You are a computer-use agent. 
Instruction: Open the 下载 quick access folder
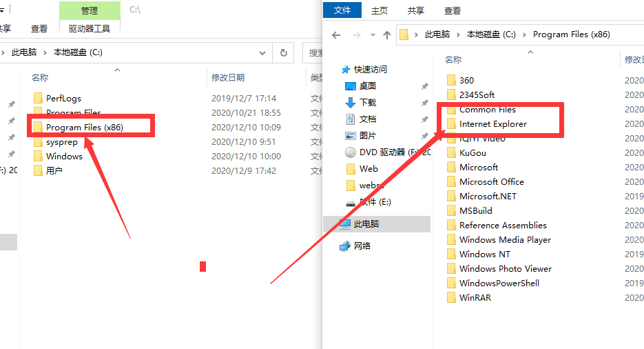pyautogui.click(x=367, y=102)
